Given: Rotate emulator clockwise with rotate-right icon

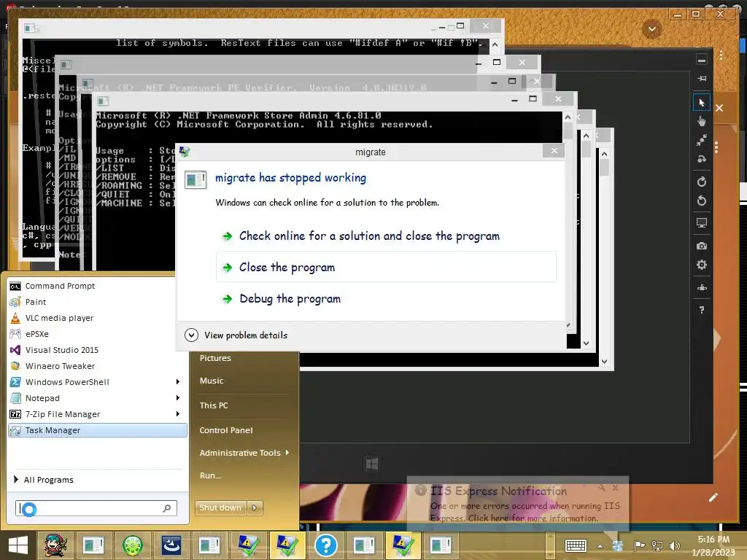Looking at the screenshot, I should coord(701,182).
